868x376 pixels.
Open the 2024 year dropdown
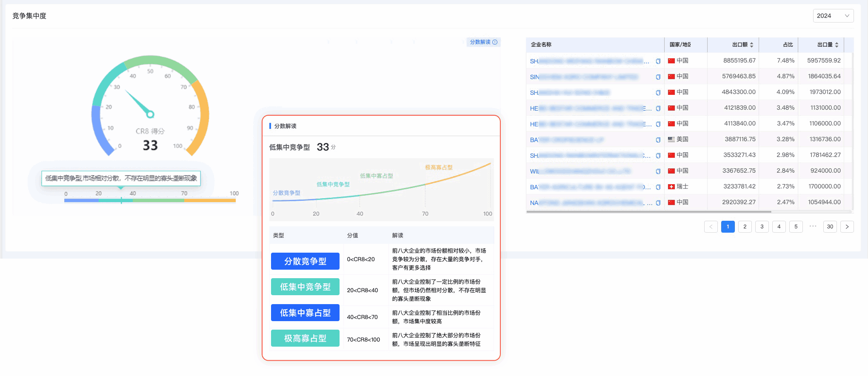(833, 16)
